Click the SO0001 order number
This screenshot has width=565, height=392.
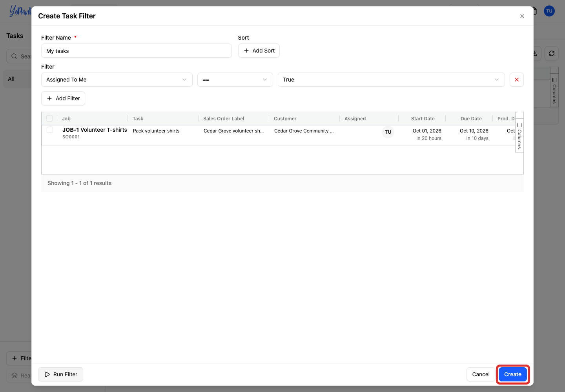point(71,137)
